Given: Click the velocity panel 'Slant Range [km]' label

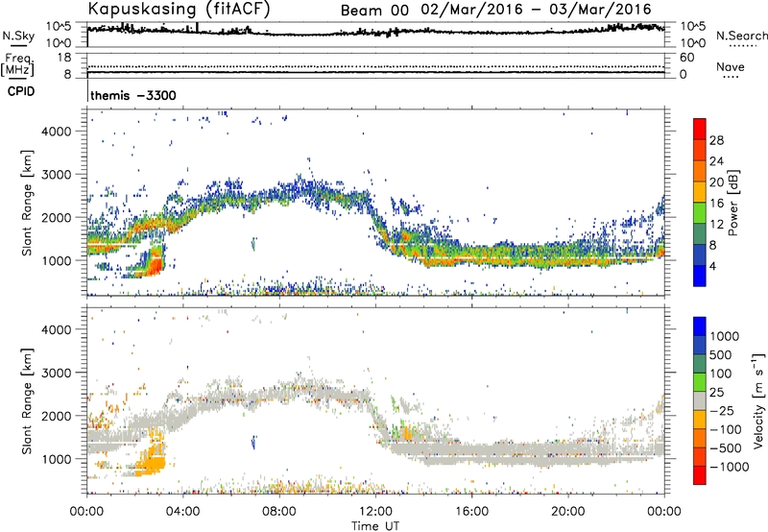Looking at the screenshot, I should coord(26,400).
